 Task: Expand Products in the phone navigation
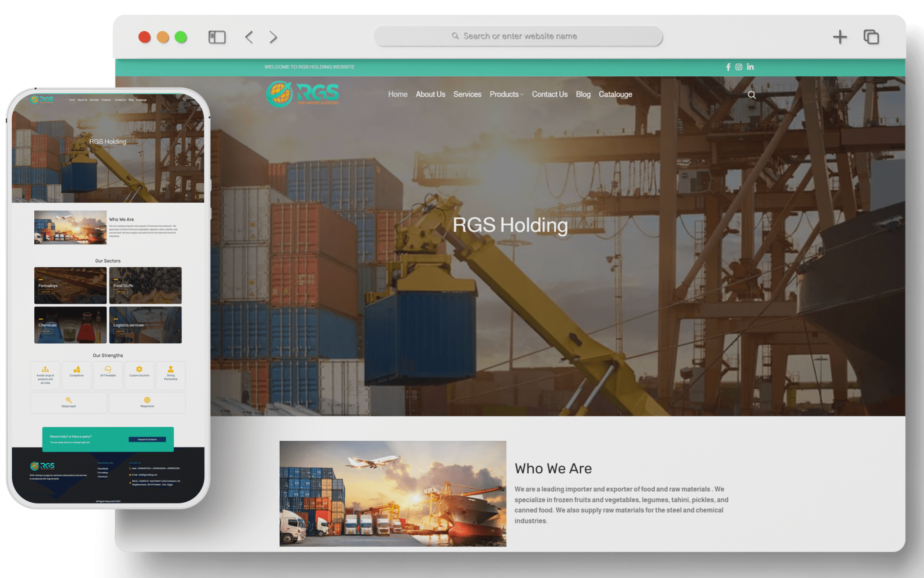106,100
